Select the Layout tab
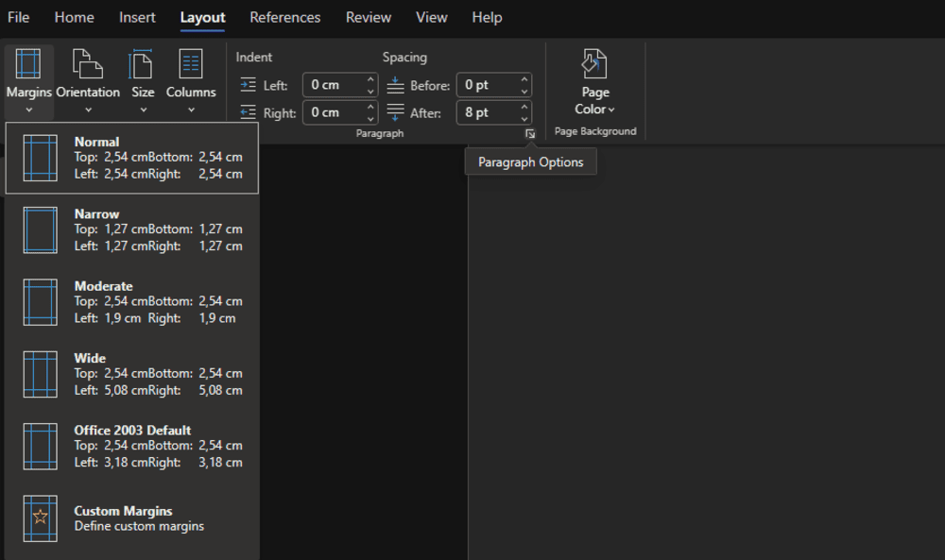Viewport: 945px width, 560px height. [202, 17]
